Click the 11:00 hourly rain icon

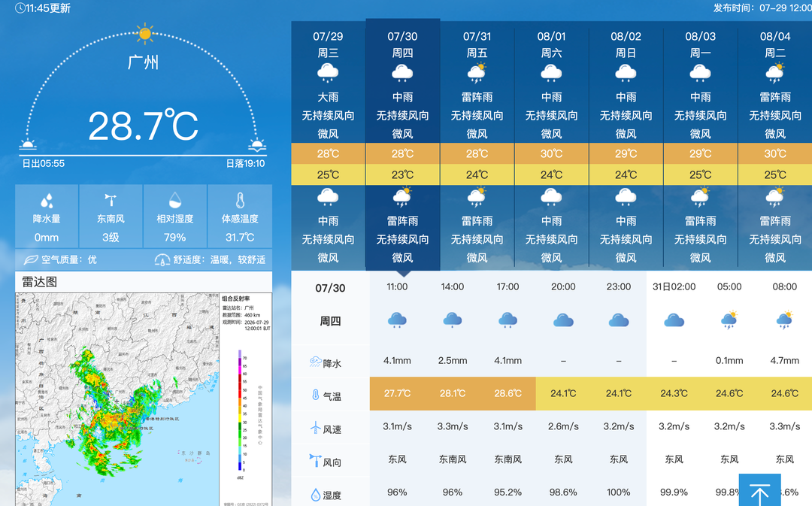click(397, 320)
